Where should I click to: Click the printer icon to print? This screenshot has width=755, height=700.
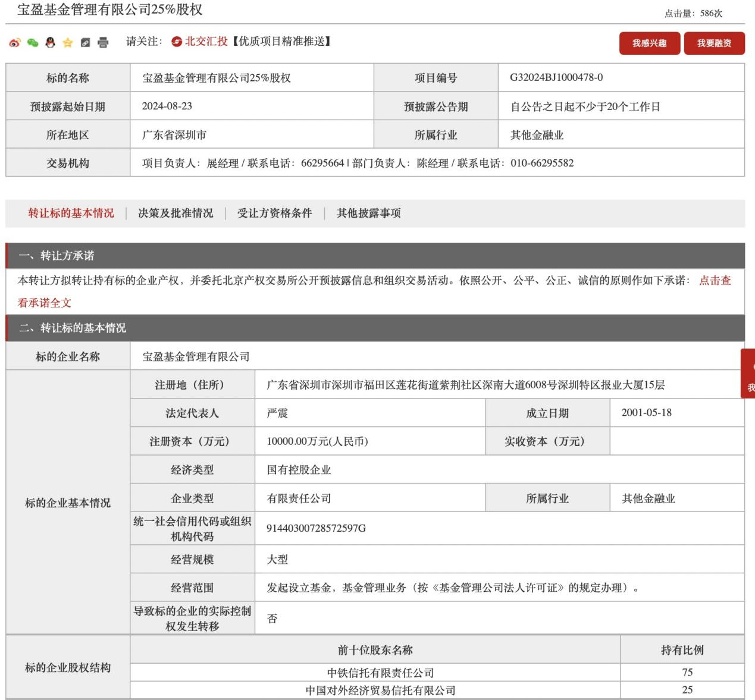tap(103, 43)
